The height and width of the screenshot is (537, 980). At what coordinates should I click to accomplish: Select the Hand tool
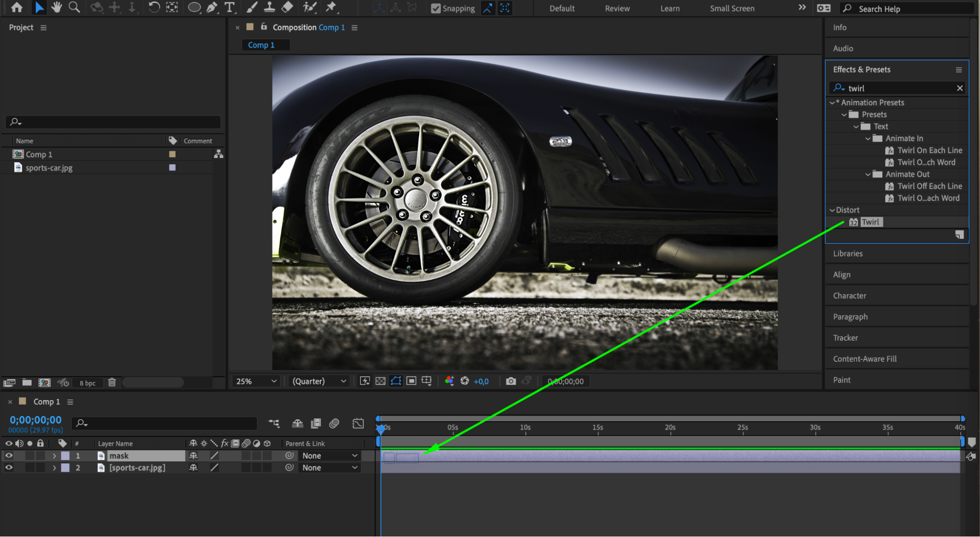point(57,7)
